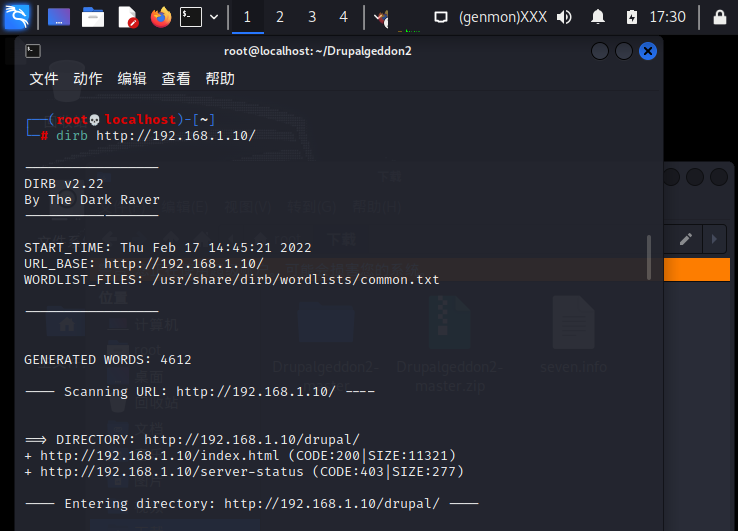
Task: Click the orange highlighted bar in file manager
Action: tap(697, 269)
